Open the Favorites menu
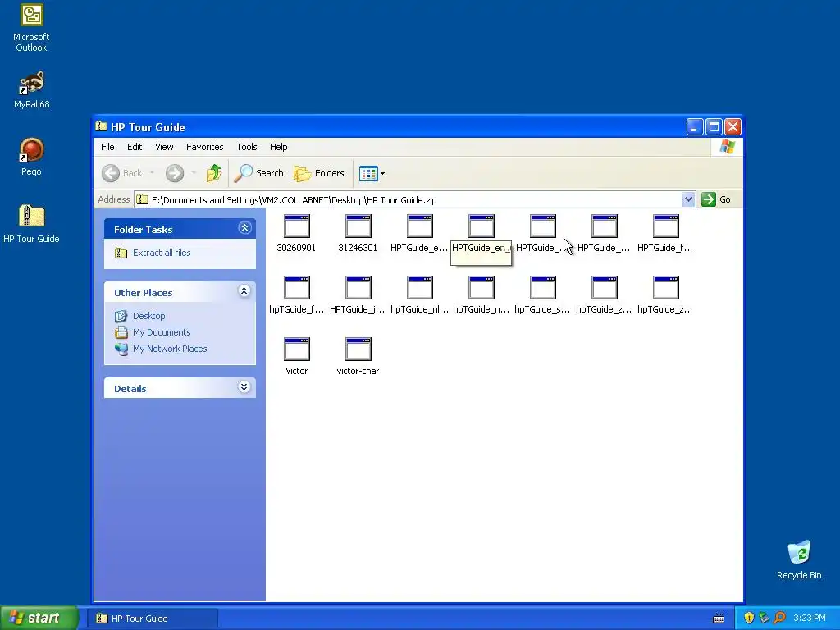The width and height of the screenshot is (840, 630). click(x=204, y=147)
